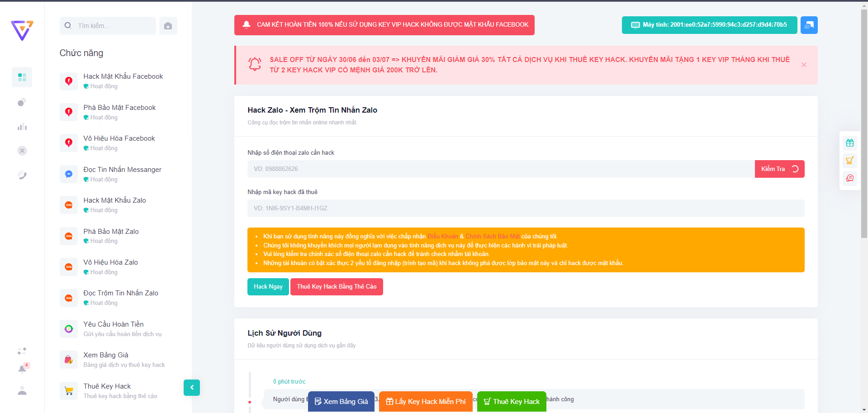The height and width of the screenshot is (413, 868).
Task: Click the shopping bag icon for Xem Bảng Giá
Action: point(69,360)
